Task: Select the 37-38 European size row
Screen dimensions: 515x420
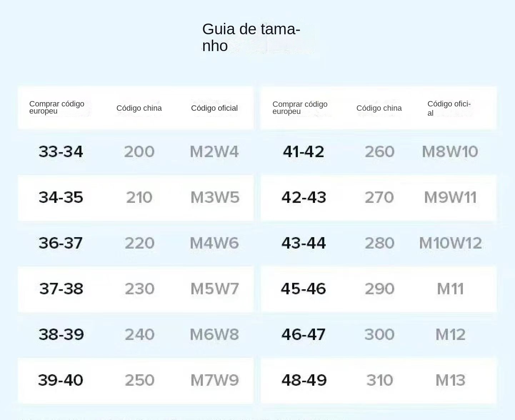Action: [x=61, y=289]
